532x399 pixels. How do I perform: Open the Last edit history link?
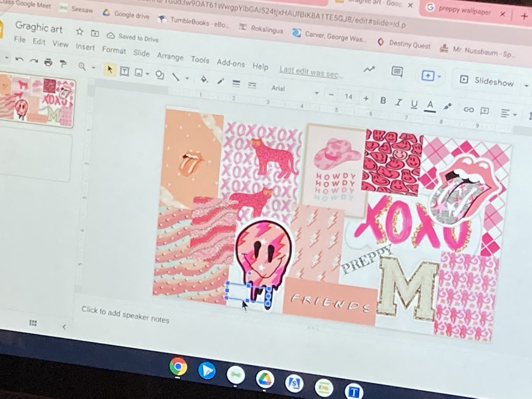pyautogui.click(x=311, y=73)
